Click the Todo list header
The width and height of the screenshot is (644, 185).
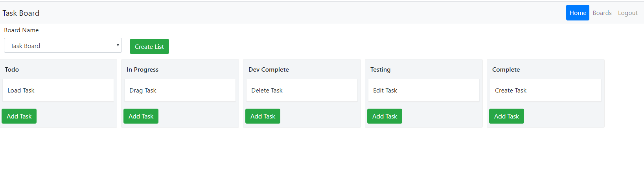12,69
